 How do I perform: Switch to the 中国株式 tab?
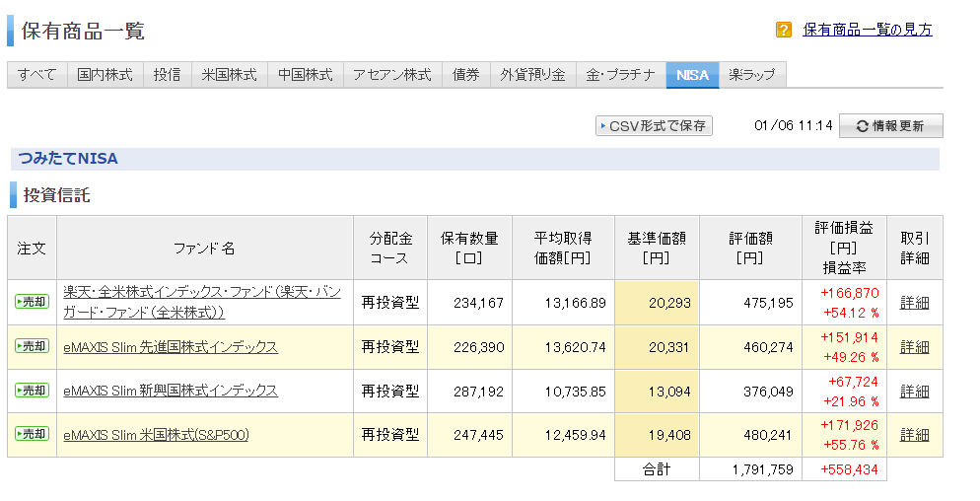pos(306,75)
